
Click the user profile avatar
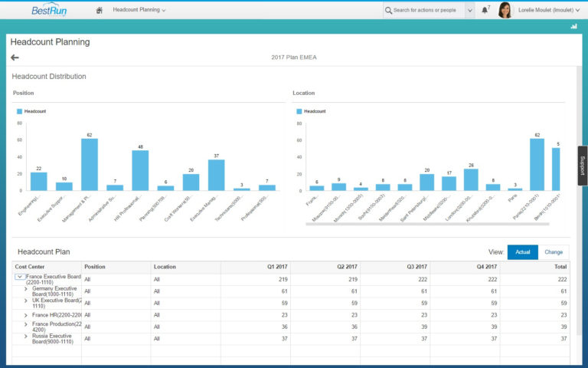(x=505, y=10)
